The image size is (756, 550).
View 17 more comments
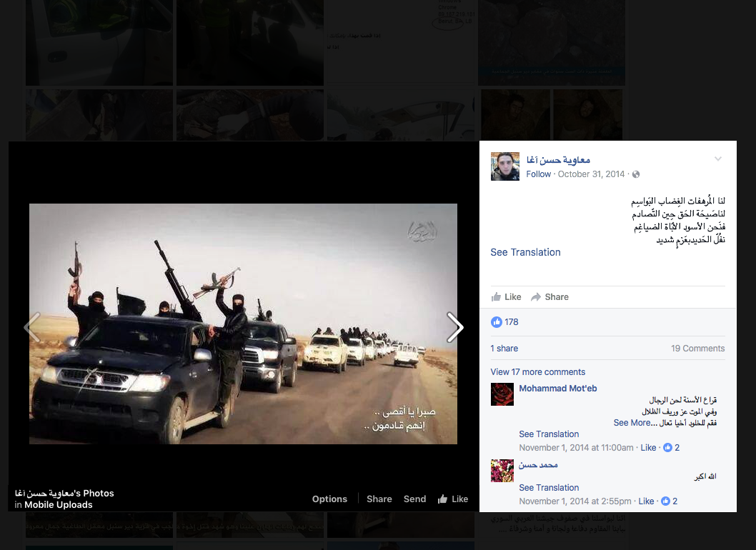pos(538,371)
